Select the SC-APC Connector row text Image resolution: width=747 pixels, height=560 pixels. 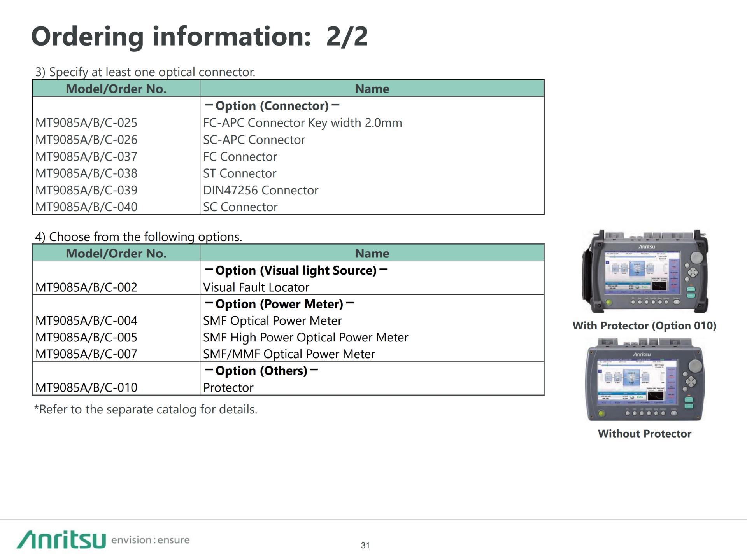tap(254, 140)
